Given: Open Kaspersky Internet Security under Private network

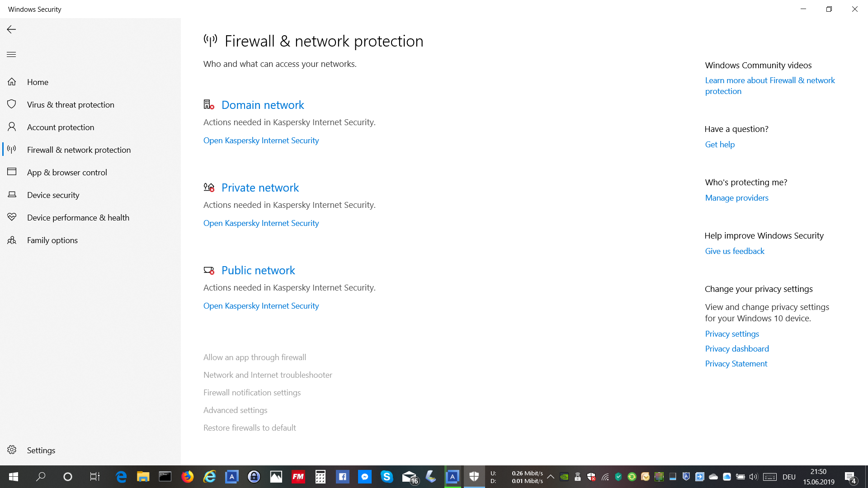Looking at the screenshot, I should pos(261,223).
